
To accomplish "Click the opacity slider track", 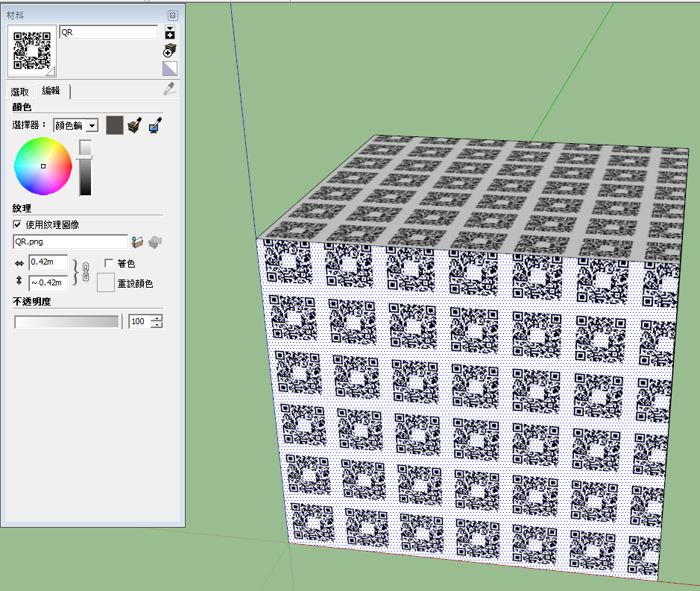I will pos(66,321).
